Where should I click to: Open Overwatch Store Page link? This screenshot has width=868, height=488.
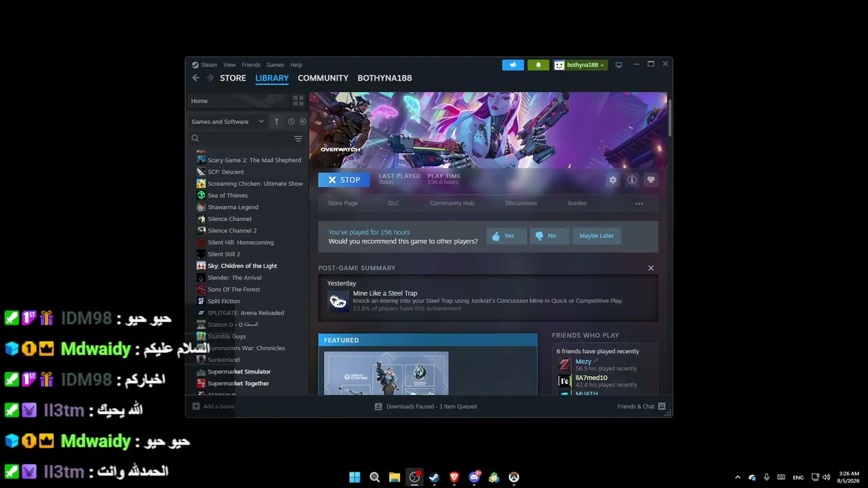coord(343,203)
